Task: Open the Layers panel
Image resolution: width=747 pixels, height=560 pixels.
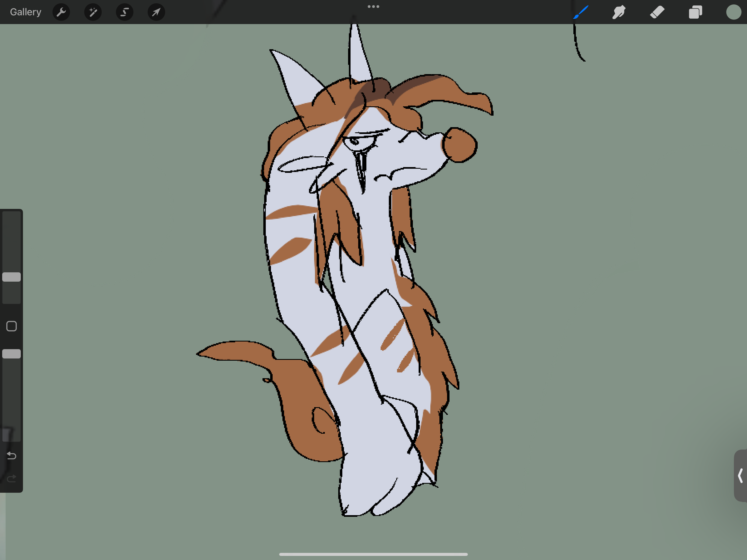Action: click(x=695, y=12)
